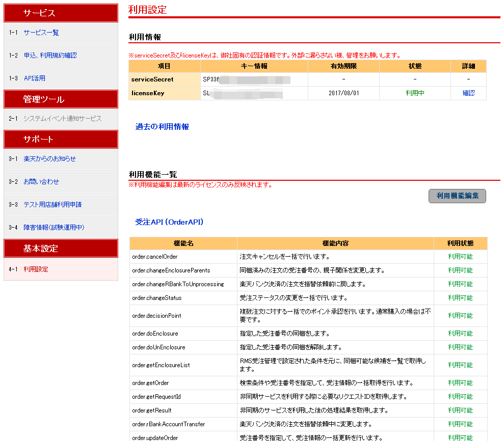The width and height of the screenshot is (504, 441).
Task: Open テスト用店舗利用申請 menu item
Action: click(52, 205)
